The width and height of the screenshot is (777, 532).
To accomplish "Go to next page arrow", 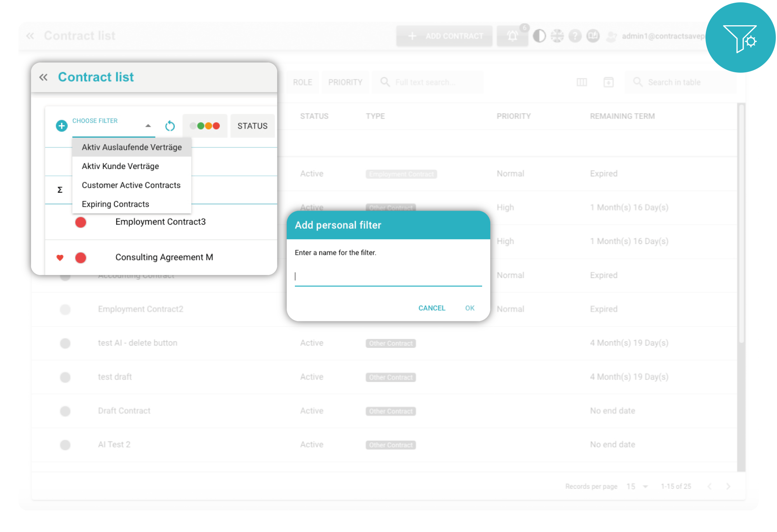I will click(x=728, y=487).
